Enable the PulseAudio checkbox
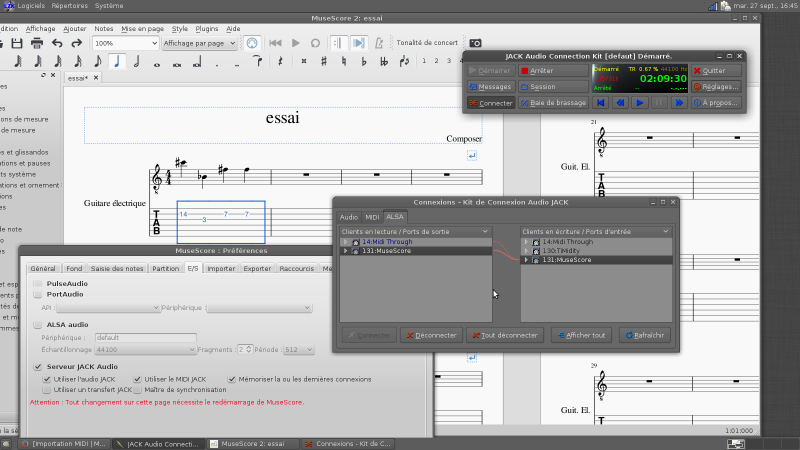800x450 pixels. (38, 284)
